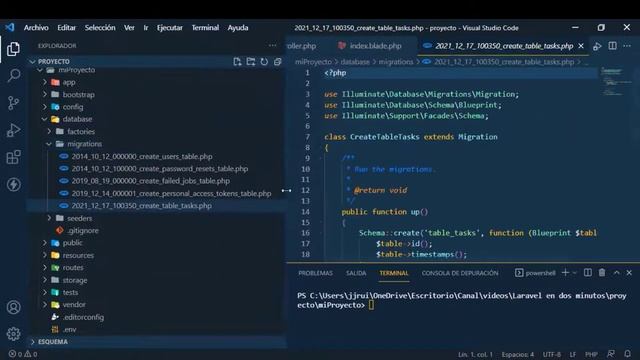
Task: Open the Selección menu
Action: tap(100, 28)
